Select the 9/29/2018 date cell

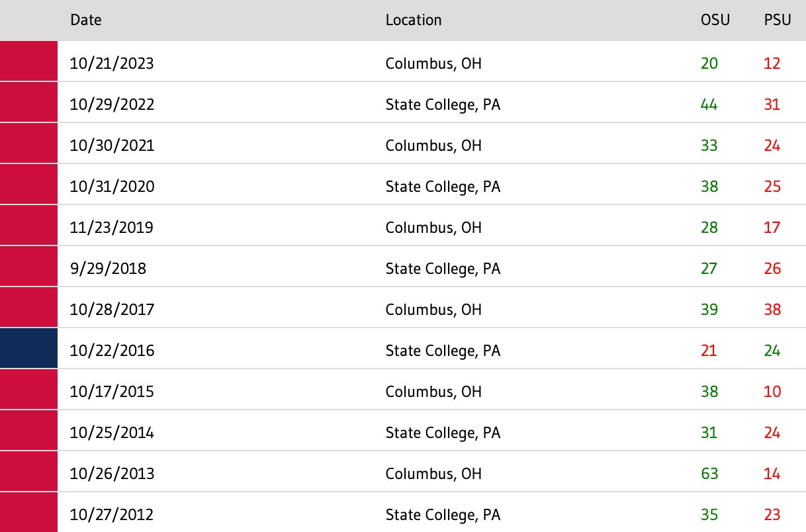point(108,269)
